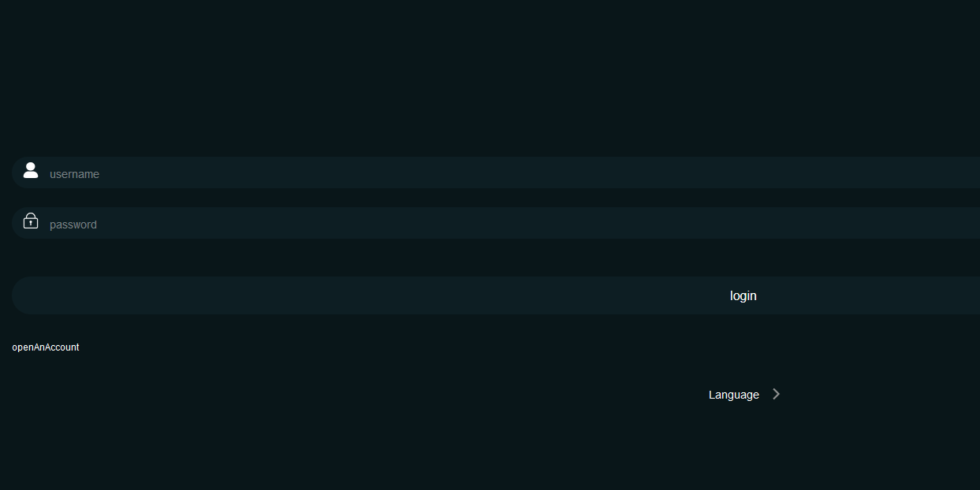Viewport: 980px width, 490px height.
Task: Expand the Language selector
Action: pyautogui.click(x=744, y=395)
